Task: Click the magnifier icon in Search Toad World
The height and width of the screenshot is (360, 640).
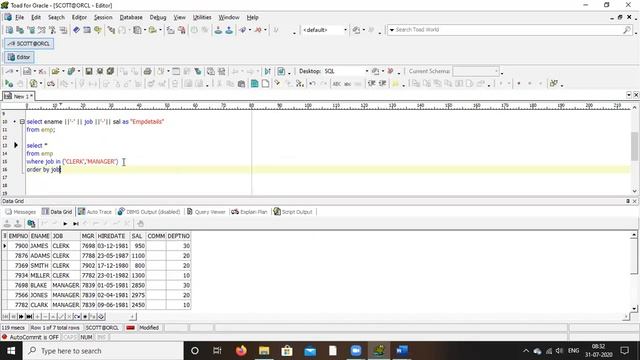Action: 627,30
